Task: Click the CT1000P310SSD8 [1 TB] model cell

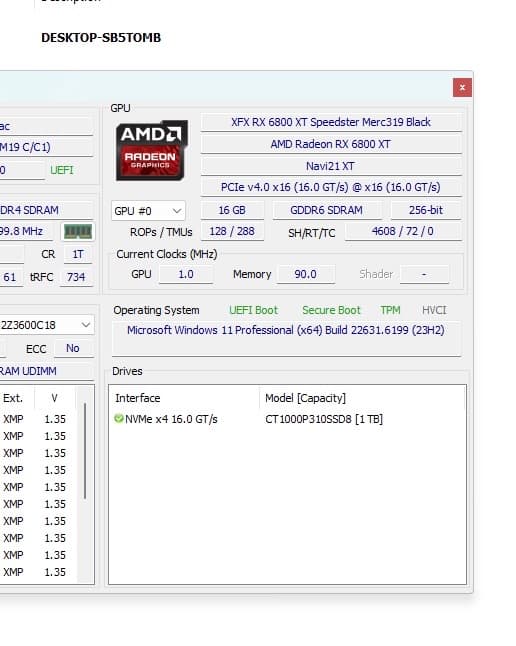Action: (x=324, y=419)
